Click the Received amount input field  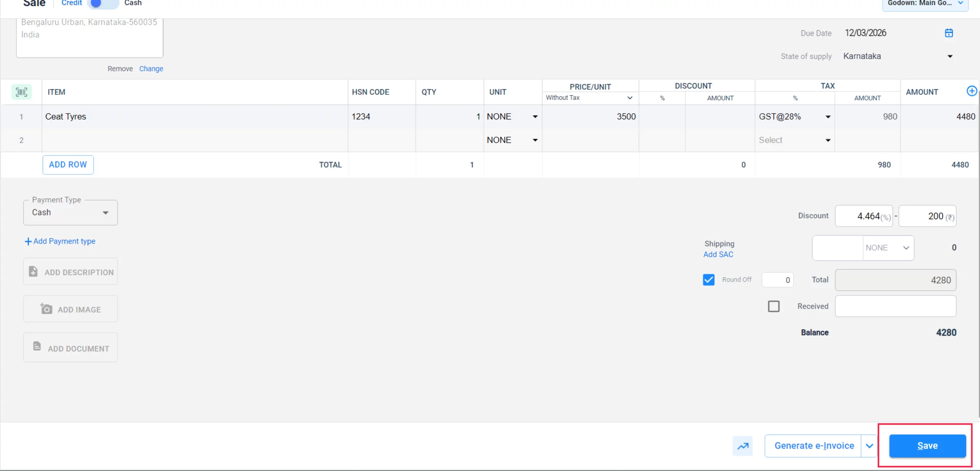(x=895, y=306)
